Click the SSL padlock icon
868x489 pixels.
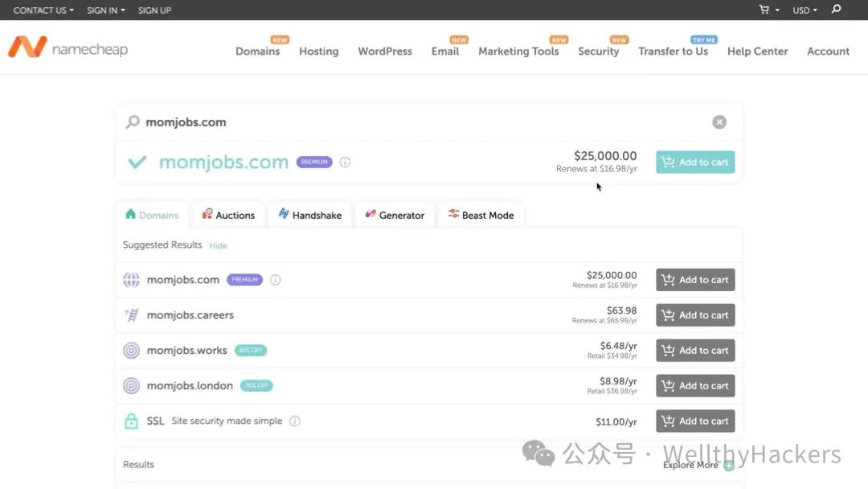pos(131,421)
